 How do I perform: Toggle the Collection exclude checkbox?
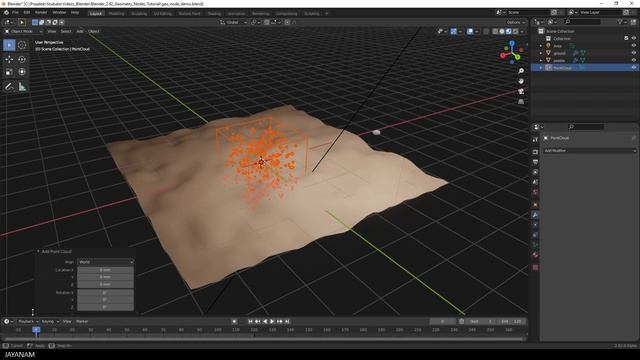click(x=626, y=38)
